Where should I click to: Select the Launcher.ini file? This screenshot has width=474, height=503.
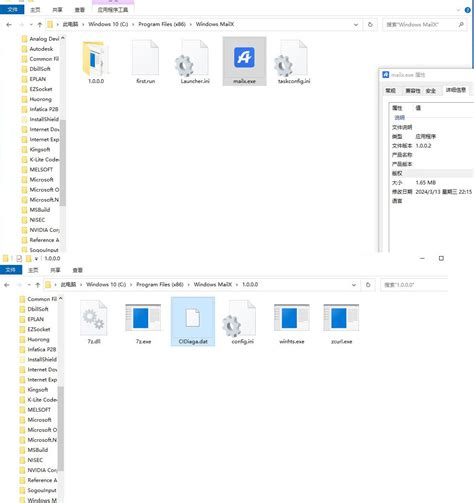click(195, 62)
